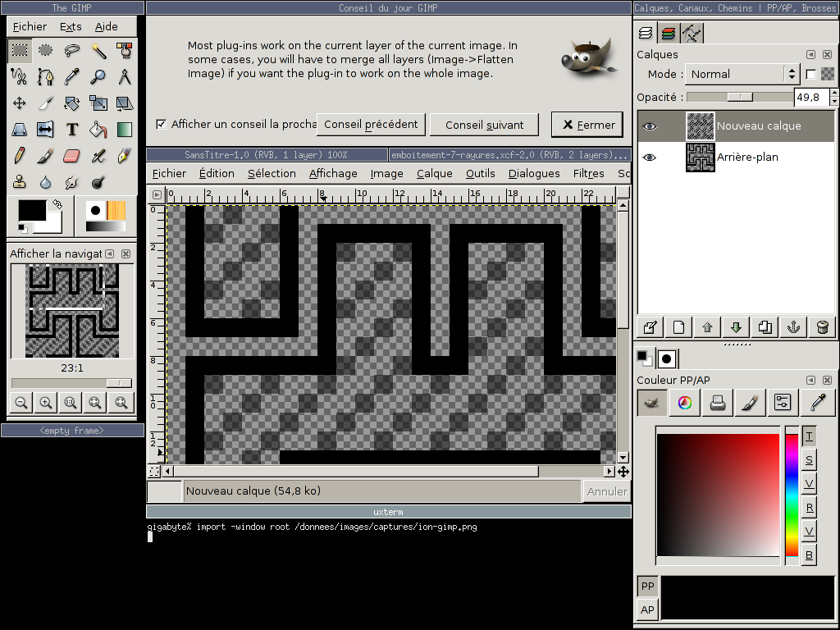Open the Sélection menu
The height and width of the screenshot is (630, 840).
[272, 174]
